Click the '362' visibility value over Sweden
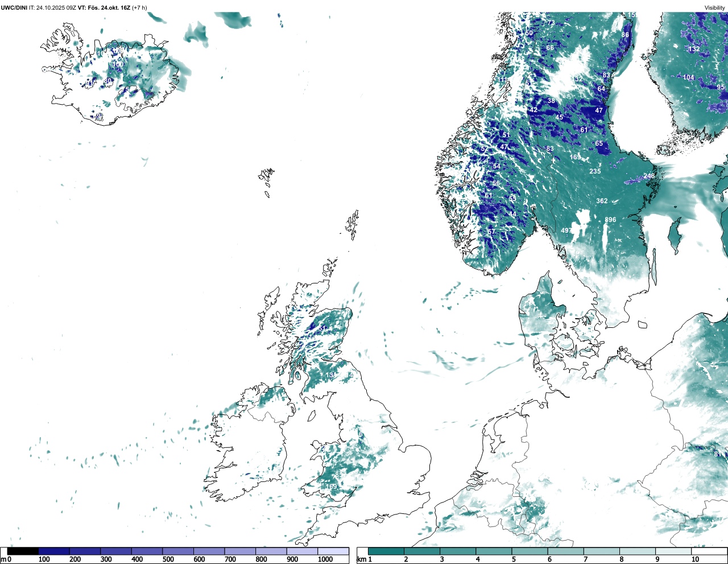The height and width of the screenshot is (564, 728). point(602,201)
